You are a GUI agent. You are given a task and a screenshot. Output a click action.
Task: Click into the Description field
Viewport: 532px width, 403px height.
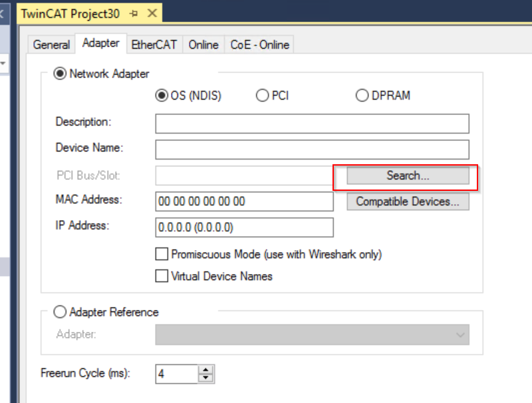point(312,124)
